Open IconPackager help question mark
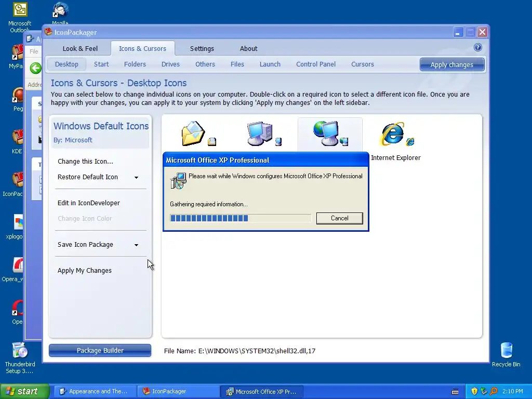Screen dimensions: 532x399 pyautogui.click(x=478, y=47)
